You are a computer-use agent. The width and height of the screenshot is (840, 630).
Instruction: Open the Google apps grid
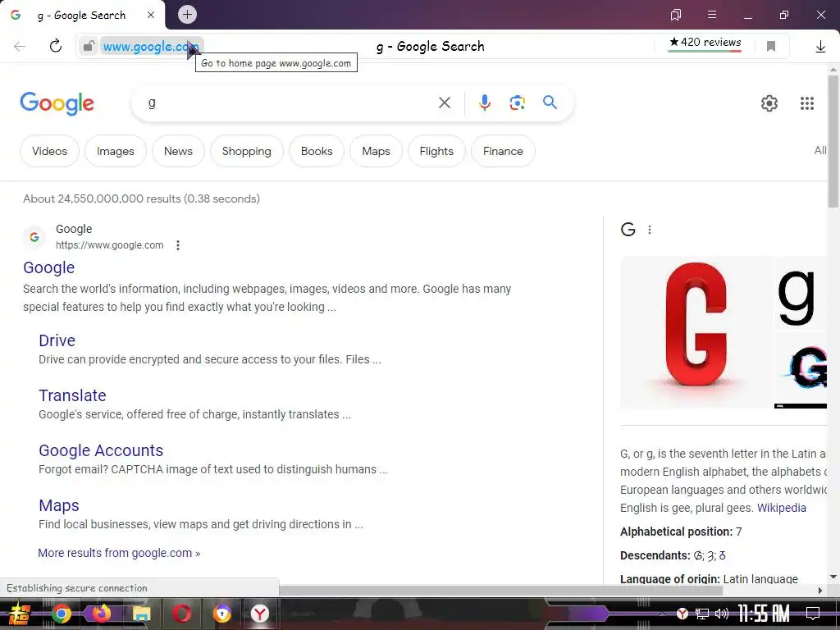[x=807, y=103]
